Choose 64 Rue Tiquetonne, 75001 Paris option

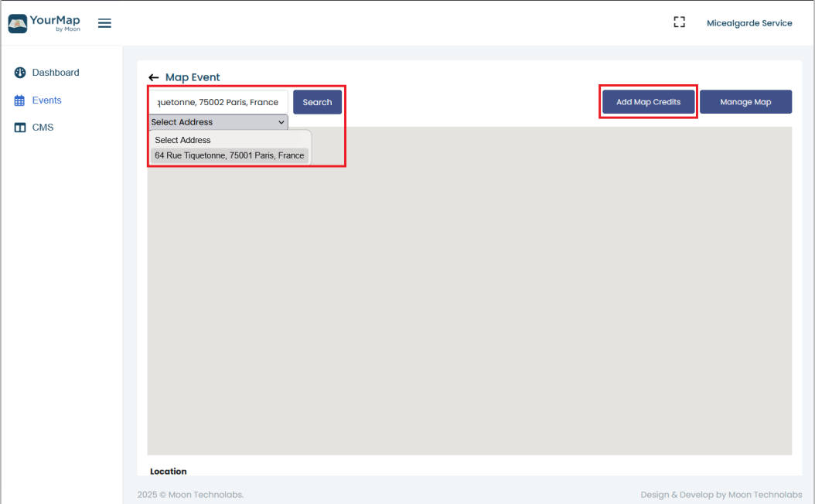(x=229, y=155)
